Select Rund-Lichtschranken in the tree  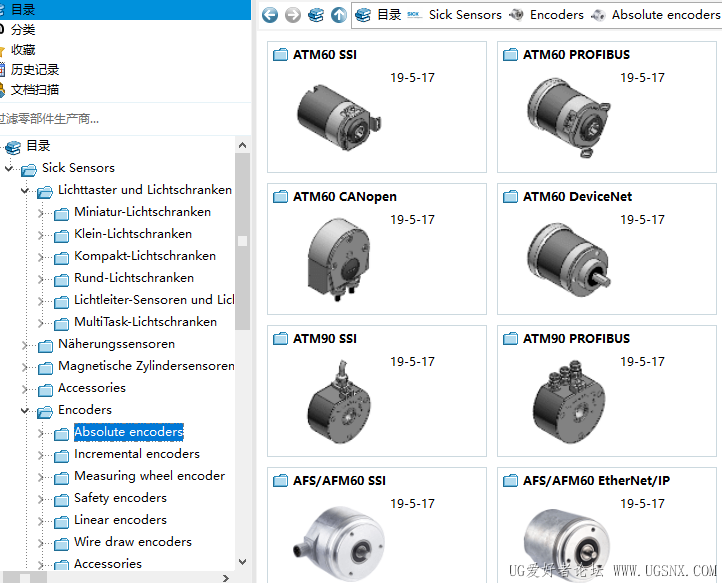(134, 278)
